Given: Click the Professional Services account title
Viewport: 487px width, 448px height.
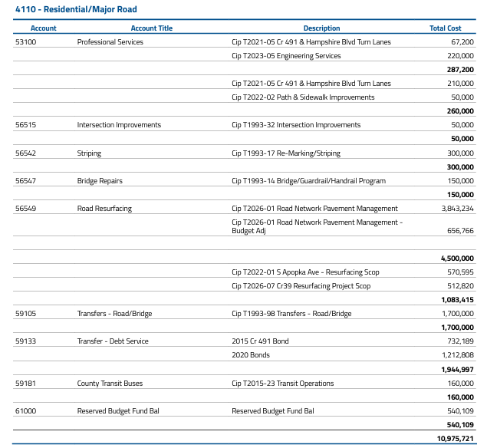Looking at the screenshot, I should [x=110, y=42].
